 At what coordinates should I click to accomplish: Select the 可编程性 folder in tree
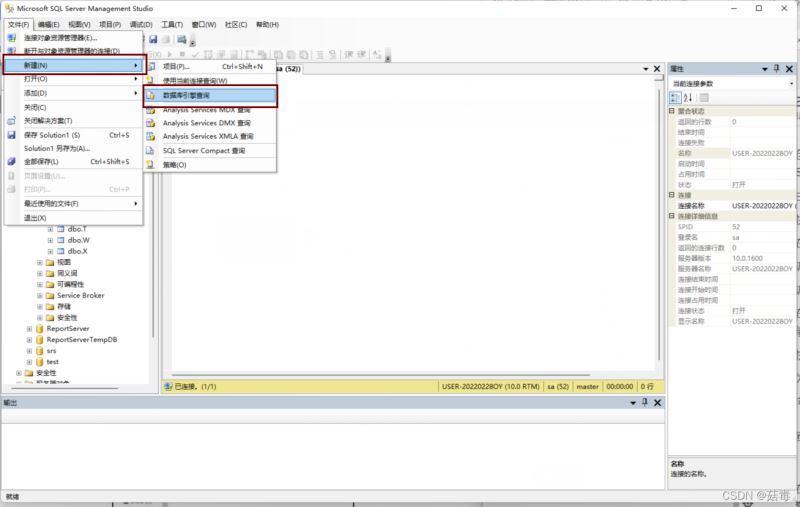(x=70, y=285)
